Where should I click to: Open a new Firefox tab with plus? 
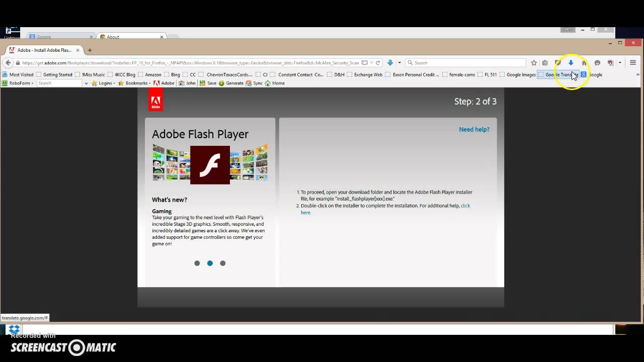click(x=90, y=50)
